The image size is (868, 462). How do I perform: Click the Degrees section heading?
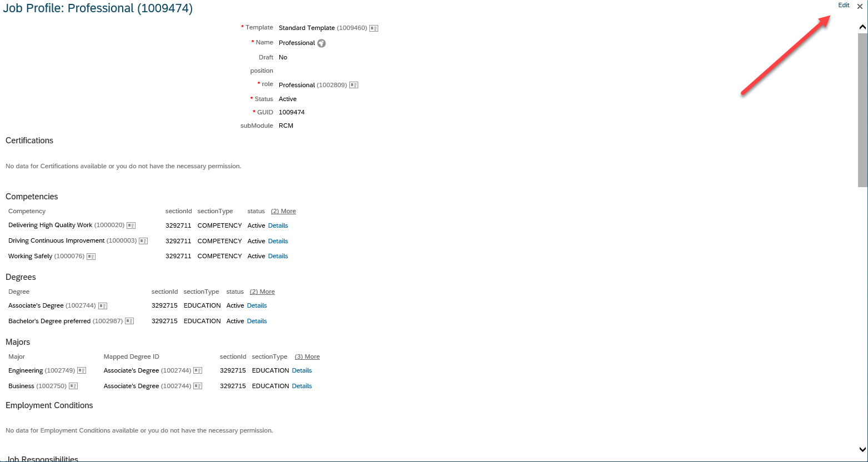point(21,277)
